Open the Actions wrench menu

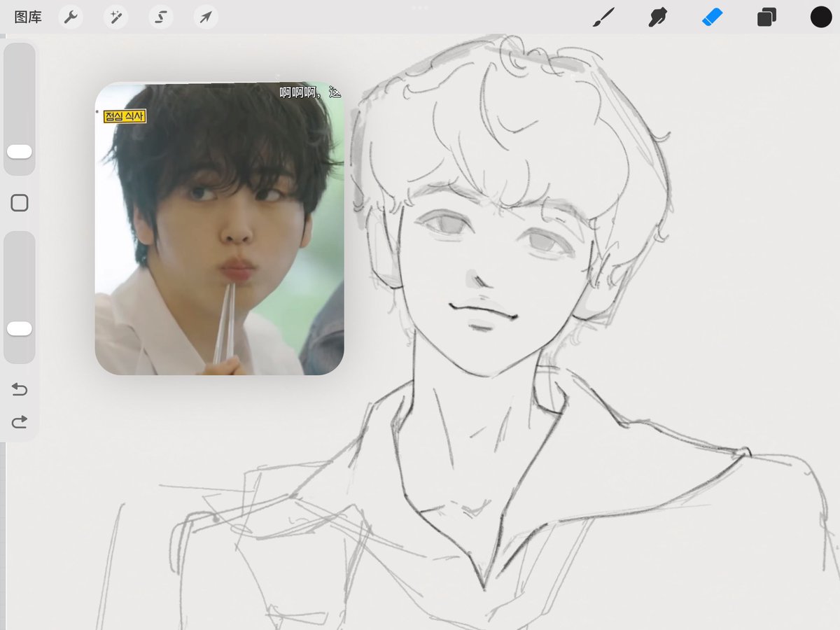71,17
